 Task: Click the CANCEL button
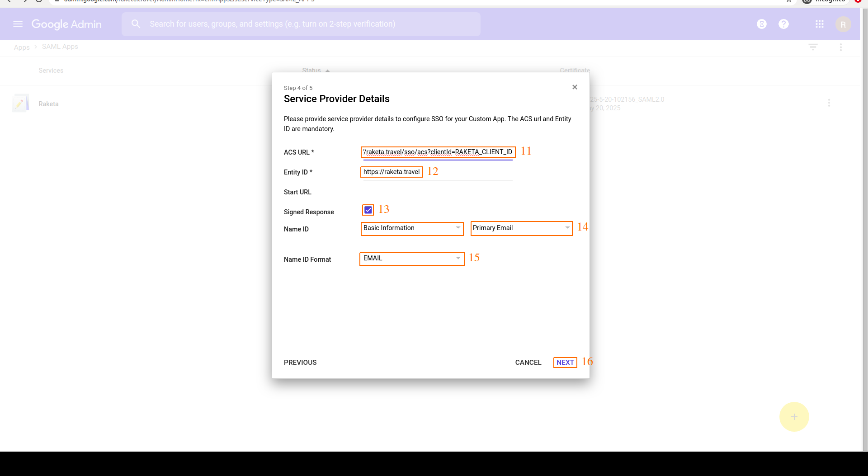click(x=528, y=363)
